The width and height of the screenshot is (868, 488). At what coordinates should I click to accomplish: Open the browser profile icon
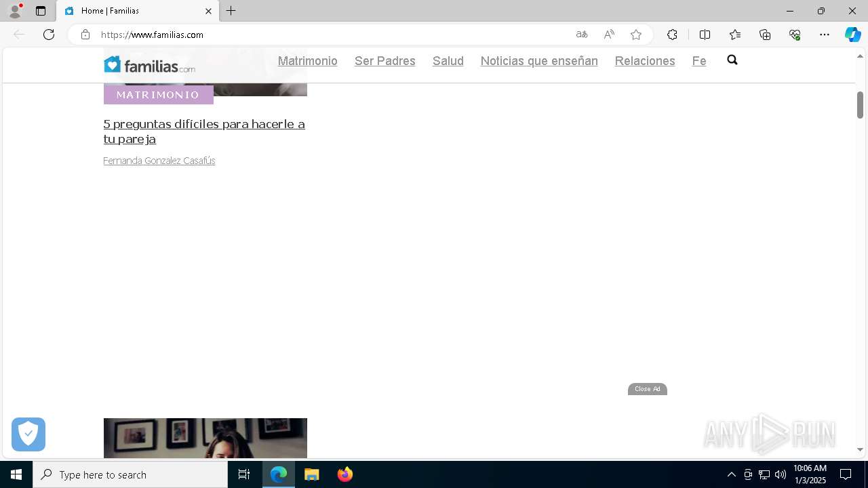click(15, 11)
